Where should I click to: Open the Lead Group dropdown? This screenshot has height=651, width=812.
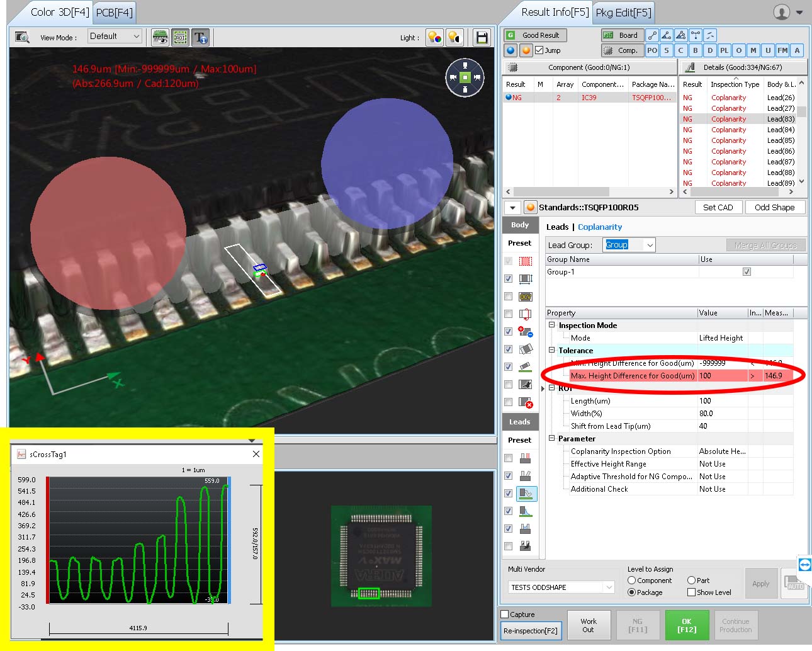[629, 245]
